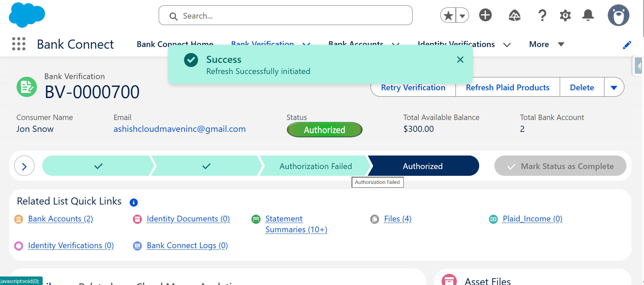This screenshot has width=644, height=285.
Task: Open the Global Actions plus icon
Action: point(485,15)
